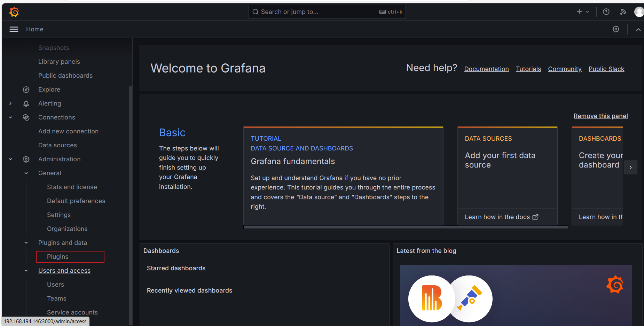Collapse the top bar with chevron

point(638,30)
